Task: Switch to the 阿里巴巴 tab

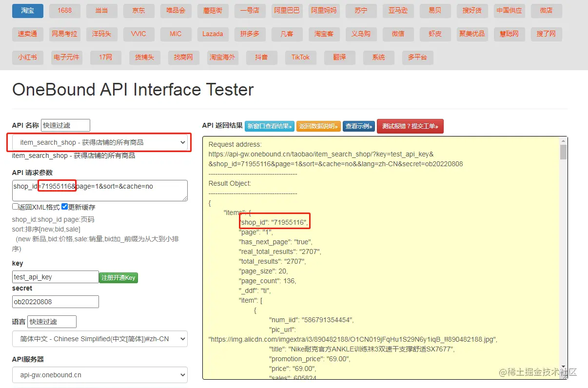Action: tap(287, 11)
